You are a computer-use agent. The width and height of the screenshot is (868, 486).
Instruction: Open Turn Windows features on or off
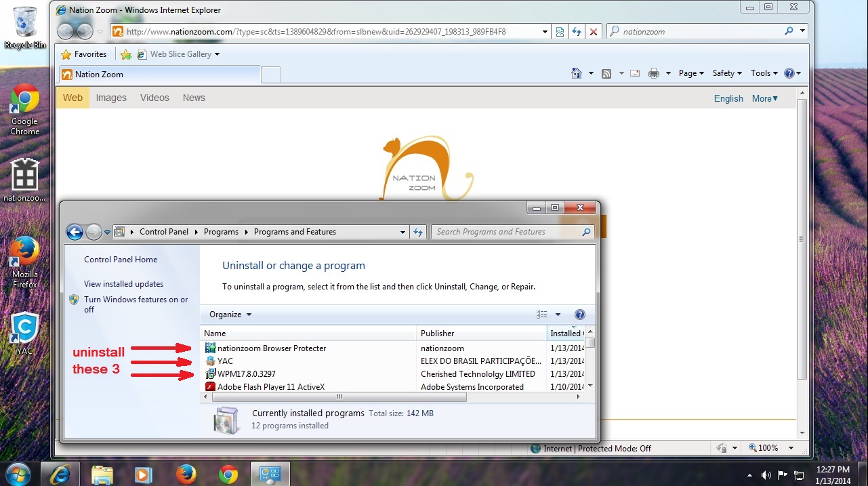(136, 304)
